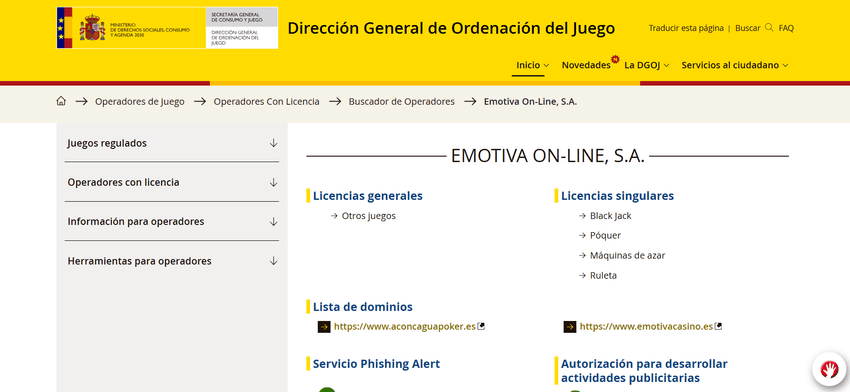This screenshot has width=850, height=392.
Task: Go to Buscador de Operadores breadcrumb
Action: [402, 101]
